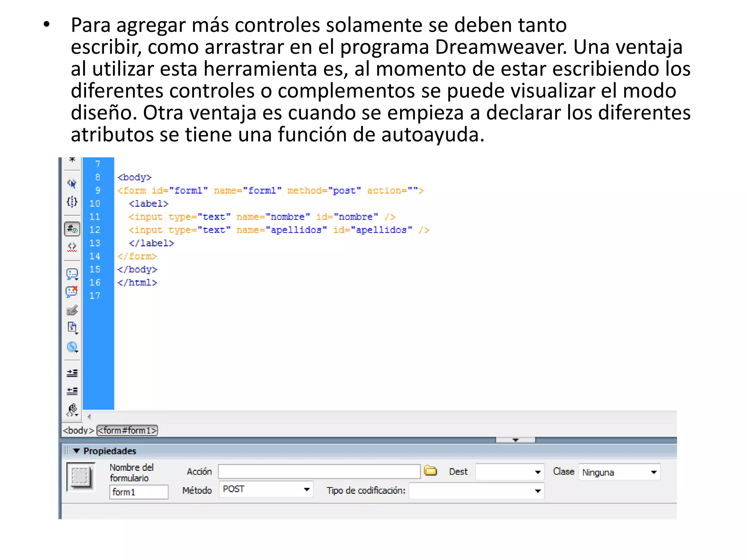Click line number 9 in gutter
This screenshot has width=747, height=560.
tap(98, 190)
